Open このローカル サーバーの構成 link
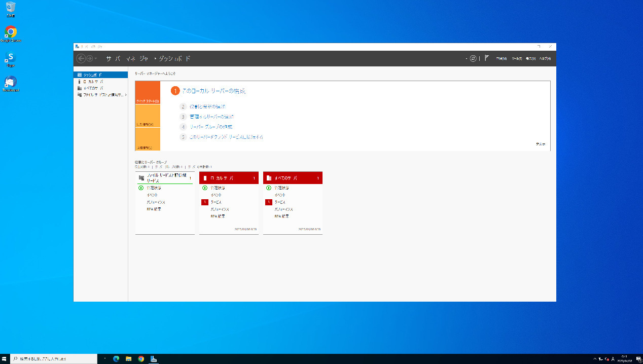This screenshot has width=643, height=364. point(213,91)
